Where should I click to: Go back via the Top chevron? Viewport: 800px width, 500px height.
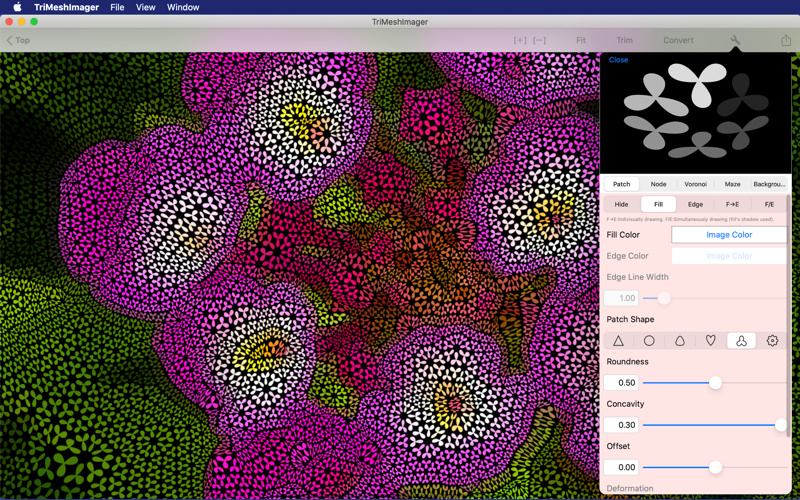[x=18, y=40]
